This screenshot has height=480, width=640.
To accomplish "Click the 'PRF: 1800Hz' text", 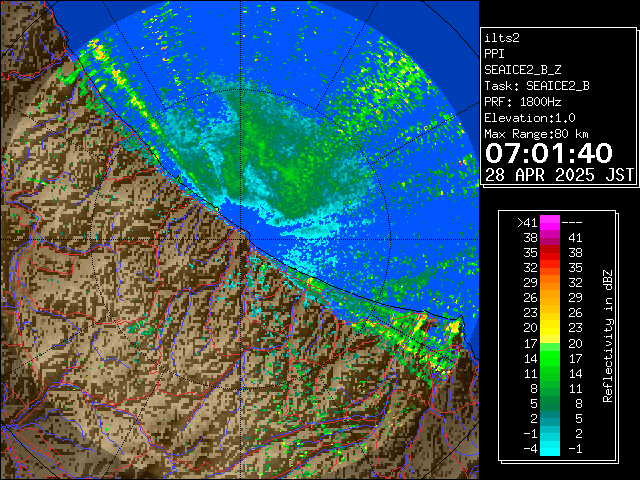I will [523, 102].
